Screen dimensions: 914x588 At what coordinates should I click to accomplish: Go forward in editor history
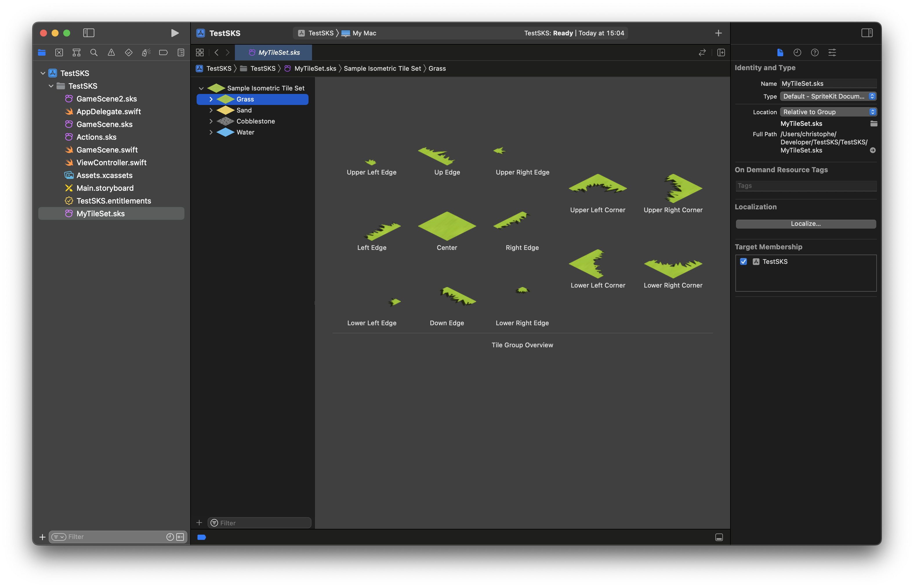[228, 53]
